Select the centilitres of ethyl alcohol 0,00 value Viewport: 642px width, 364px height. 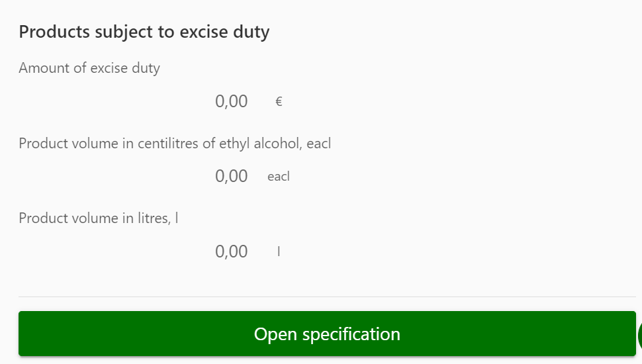tap(231, 177)
